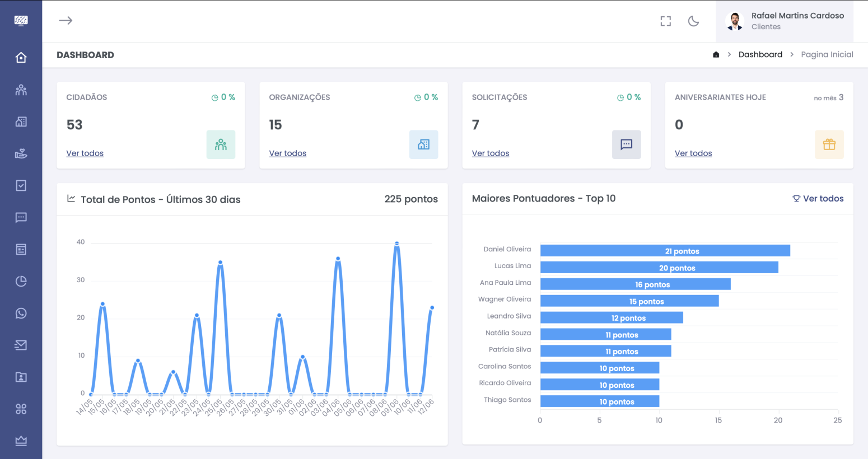Select the 15/05 data point on the chart
This screenshot has height=459, width=868.
point(102,304)
